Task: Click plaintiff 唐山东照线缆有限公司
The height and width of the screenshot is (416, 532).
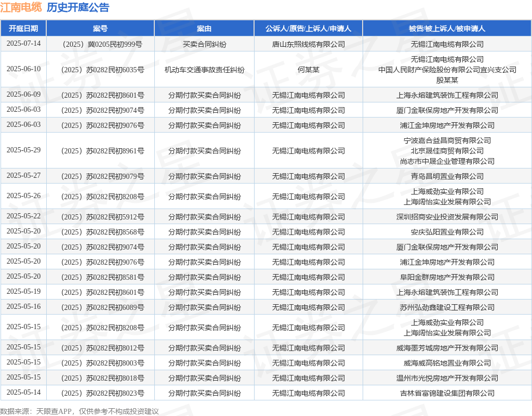Action: pos(309,44)
